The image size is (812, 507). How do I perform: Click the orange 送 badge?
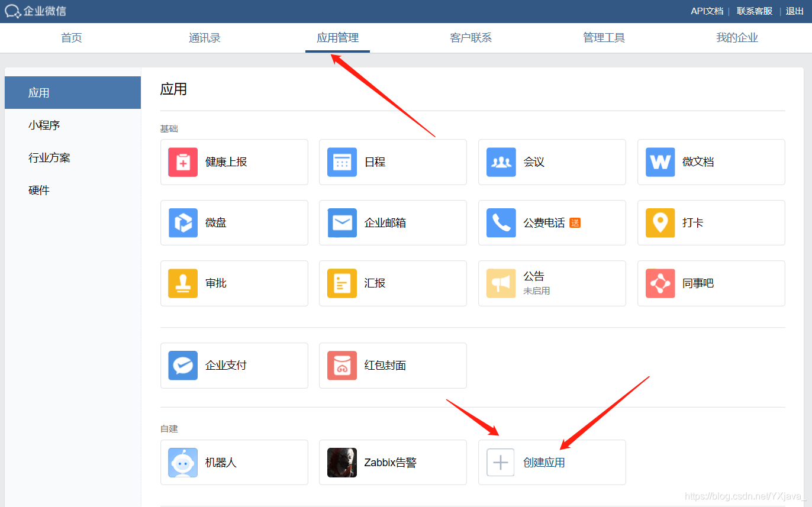pos(575,223)
